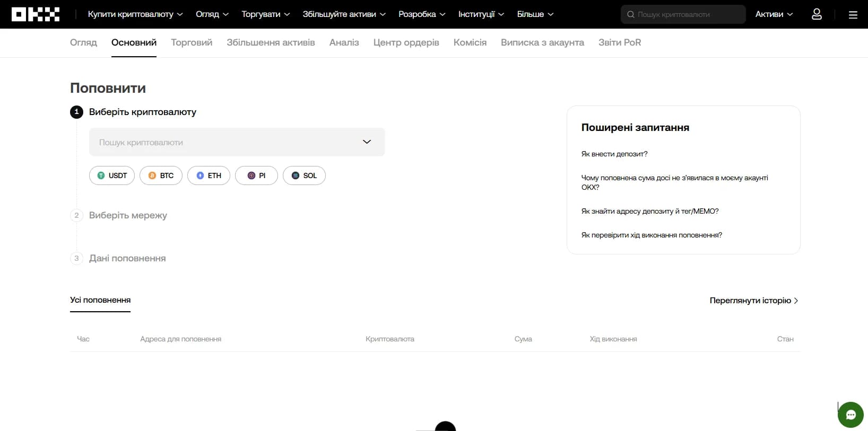Image resolution: width=868 pixels, height=431 pixels.
Task: Expand the Інституції menu
Action: [x=481, y=14]
